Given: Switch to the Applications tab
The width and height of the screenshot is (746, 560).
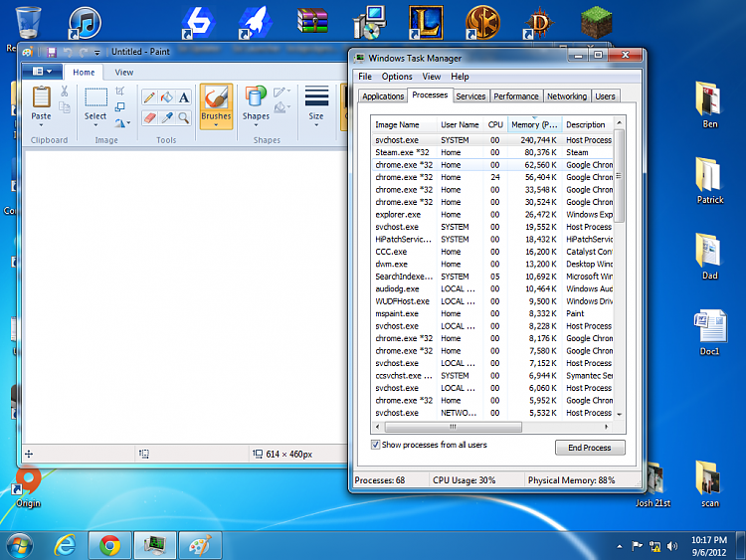Looking at the screenshot, I should tap(383, 96).
